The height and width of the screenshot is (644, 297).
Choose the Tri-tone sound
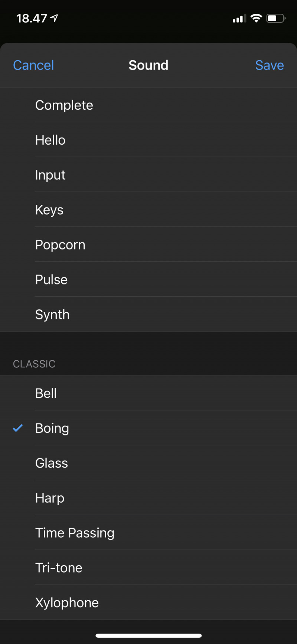pyautogui.click(x=59, y=568)
